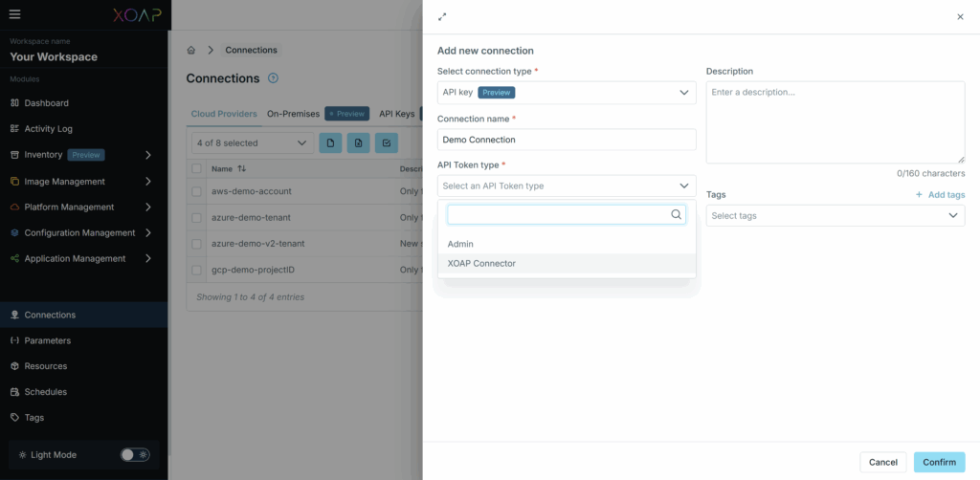Click the checkmark selection toolbar icon
This screenshot has height=480, width=980.
pyautogui.click(x=387, y=142)
